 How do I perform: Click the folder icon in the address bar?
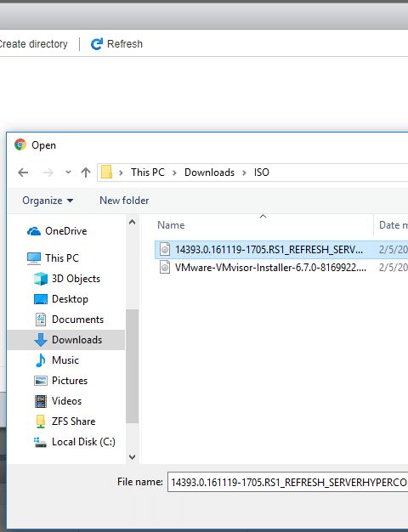(x=106, y=172)
